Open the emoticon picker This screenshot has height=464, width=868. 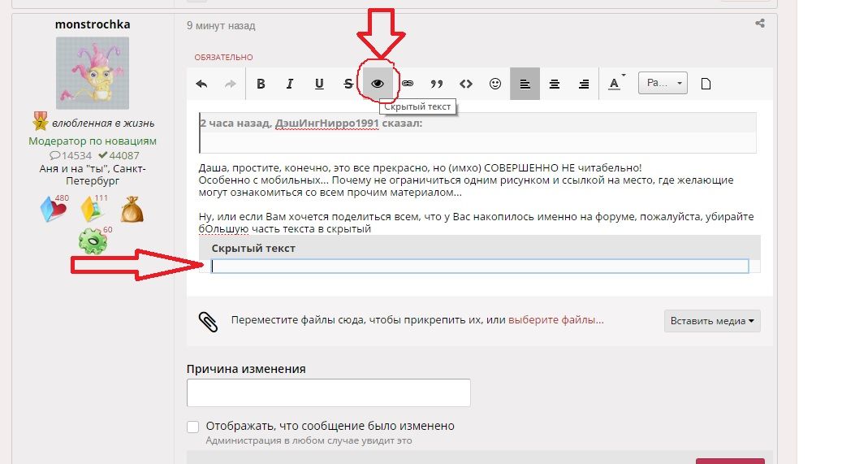(x=495, y=84)
